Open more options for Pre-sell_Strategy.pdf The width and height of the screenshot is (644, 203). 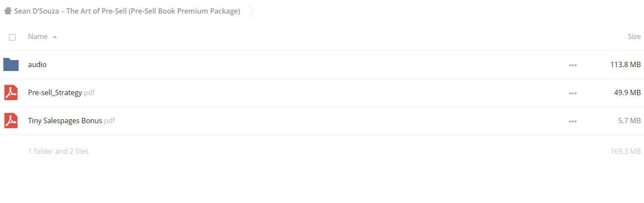coord(572,93)
